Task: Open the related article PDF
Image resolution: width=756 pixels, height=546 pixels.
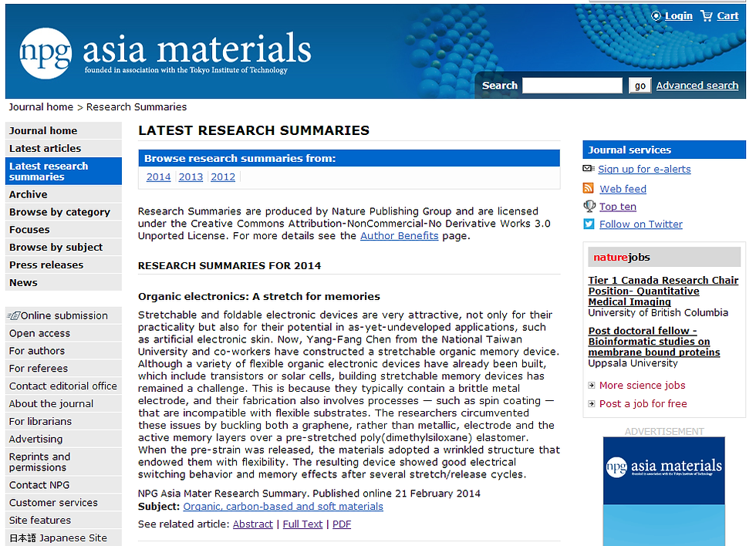Action: [x=341, y=524]
